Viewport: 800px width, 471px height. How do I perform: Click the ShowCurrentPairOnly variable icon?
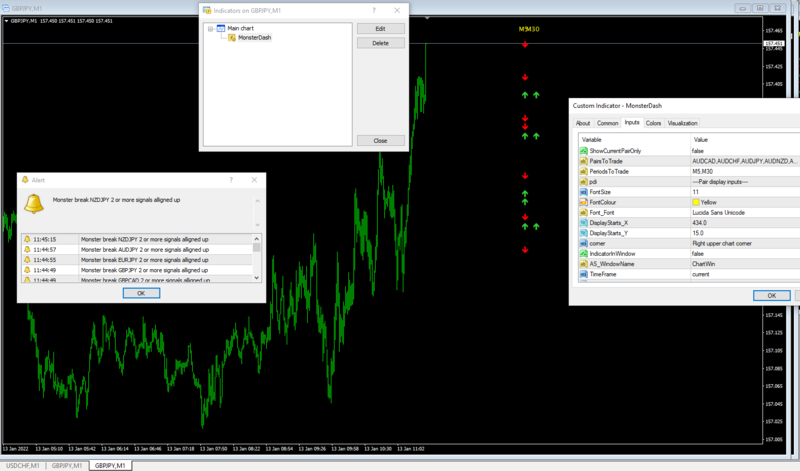584,151
